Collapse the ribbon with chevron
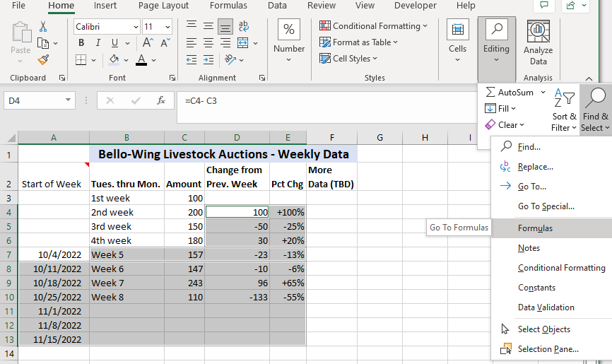Image resolution: width=612 pixels, height=364 pixels. (589, 78)
